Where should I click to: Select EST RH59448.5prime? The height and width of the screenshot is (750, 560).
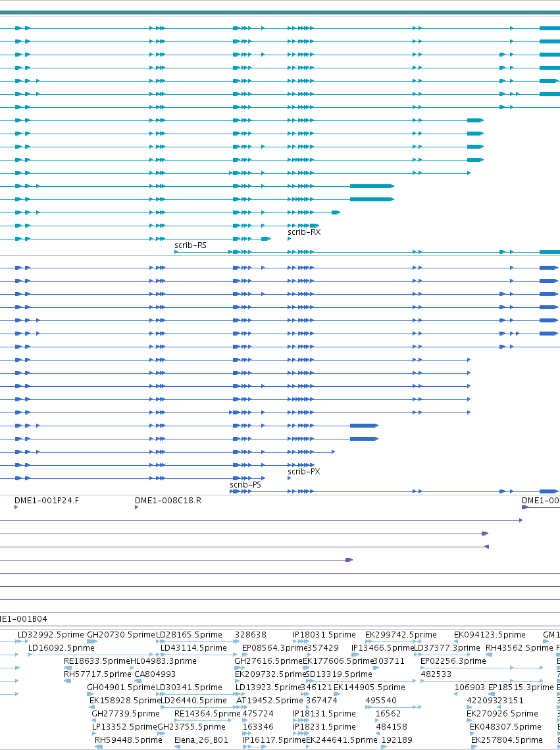[x=128, y=740]
